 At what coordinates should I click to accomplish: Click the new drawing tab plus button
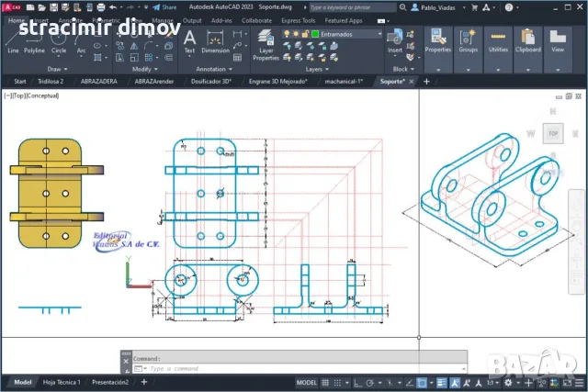tap(426, 82)
